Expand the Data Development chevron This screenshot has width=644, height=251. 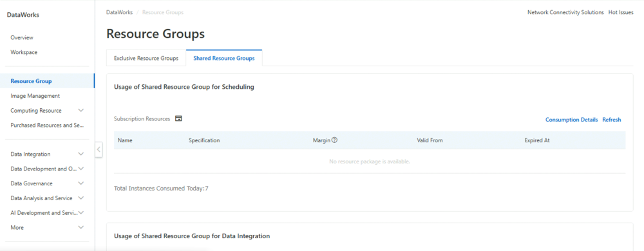(x=81, y=169)
